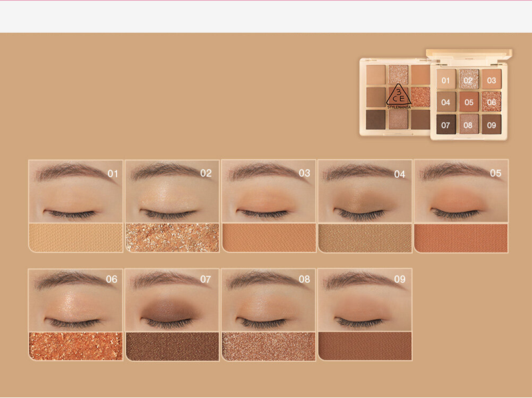The height and width of the screenshot is (398, 532).
Task: Choose glitter pan 06 in the open palette
Action: (x=491, y=102)
